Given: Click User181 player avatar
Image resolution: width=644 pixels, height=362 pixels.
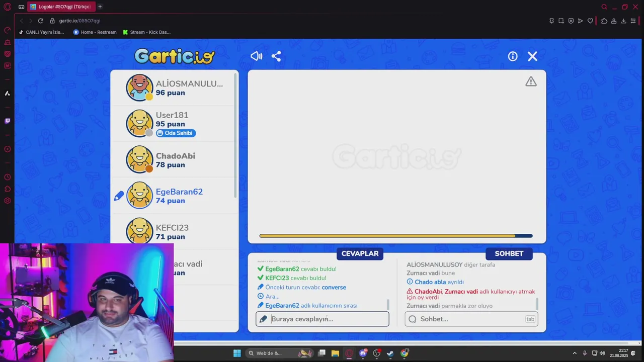Looking at the screenshot, I should click(x=139, y=123).
